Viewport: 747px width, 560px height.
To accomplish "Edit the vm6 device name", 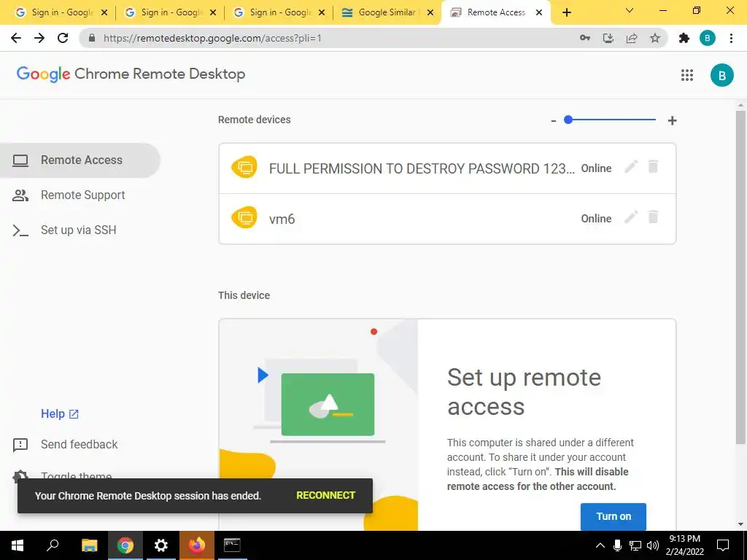I will tap(631, 217).
